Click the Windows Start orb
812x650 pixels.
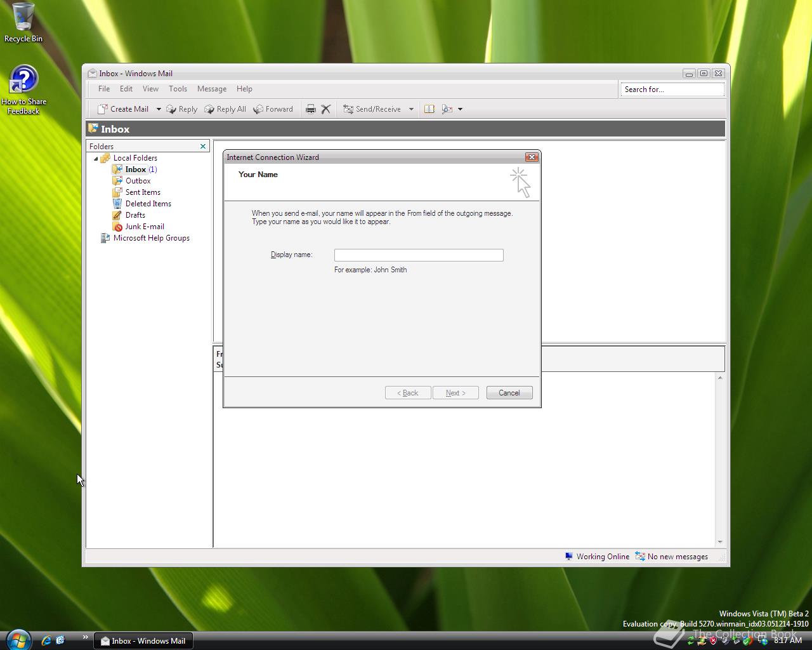(x=18, y=639)
